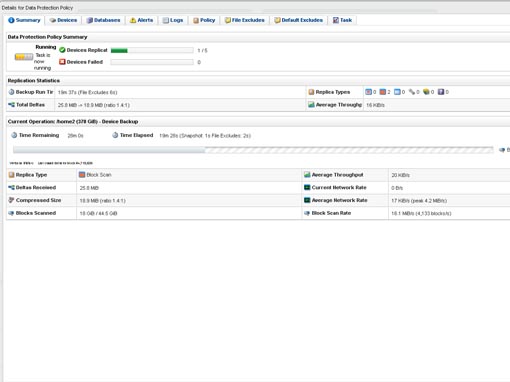Click the Current Operation Device Backup header
The height and width of the screenshot is (382, 510).
click(x=73, y=122)
